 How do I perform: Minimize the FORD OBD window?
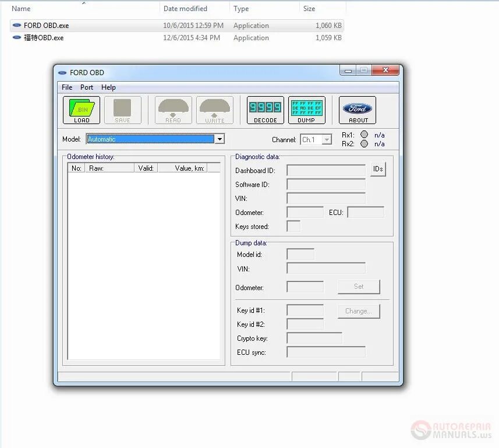pos(348,70)
